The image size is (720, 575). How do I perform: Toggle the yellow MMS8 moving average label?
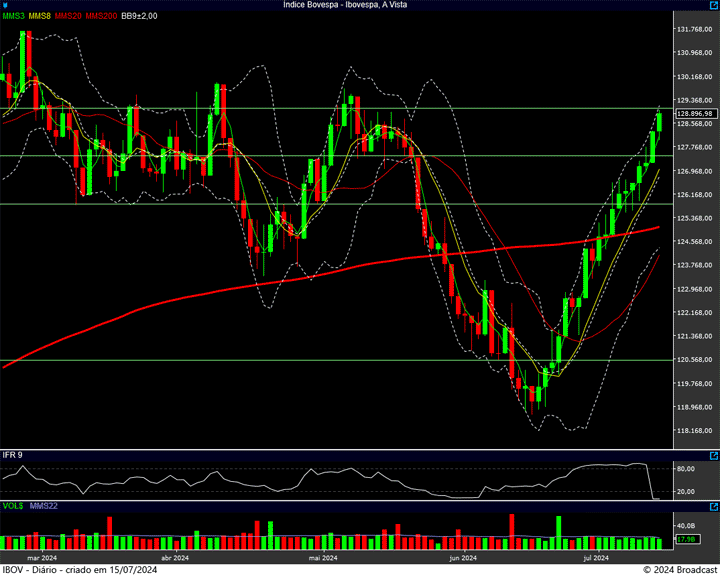pyautogui.click(x=40, y=17)
